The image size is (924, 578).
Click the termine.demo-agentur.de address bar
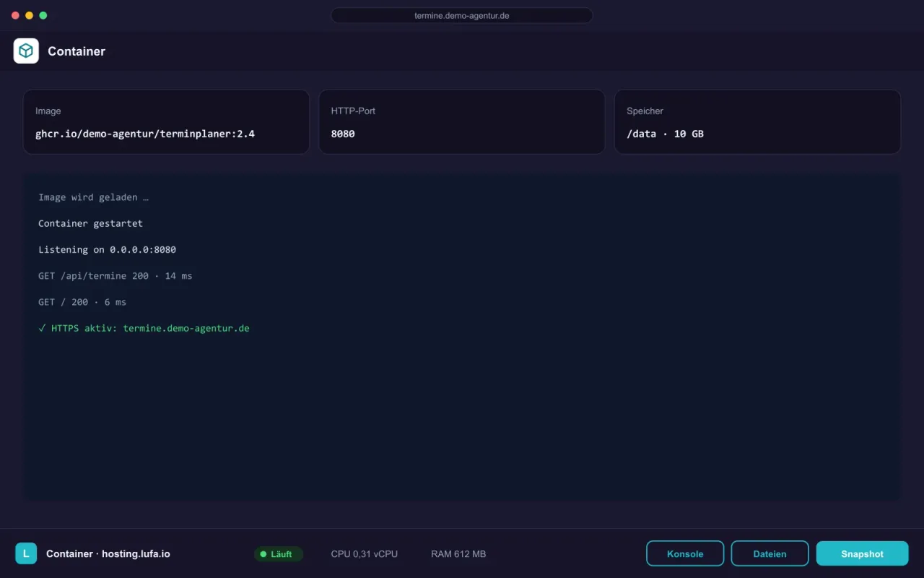click(462, 15)
